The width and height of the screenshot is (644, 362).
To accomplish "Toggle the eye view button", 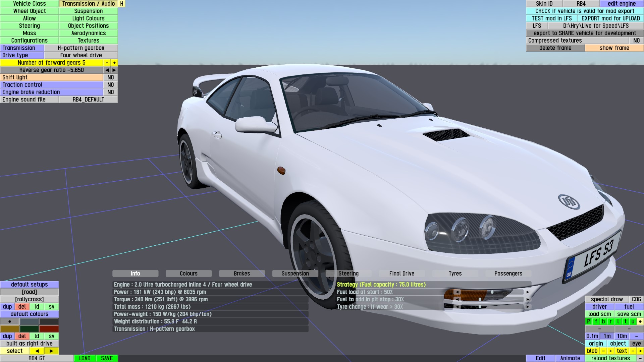I will coord(636,344).
